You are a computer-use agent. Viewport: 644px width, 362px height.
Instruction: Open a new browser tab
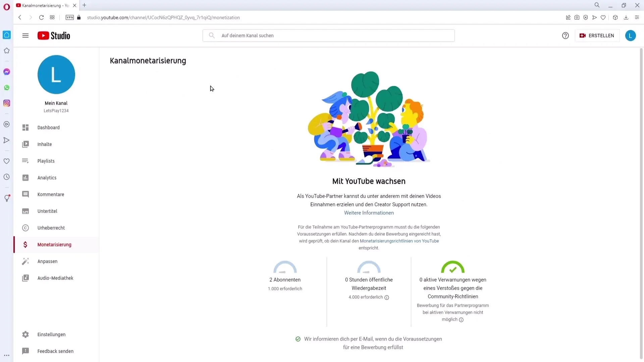point(85,5)
